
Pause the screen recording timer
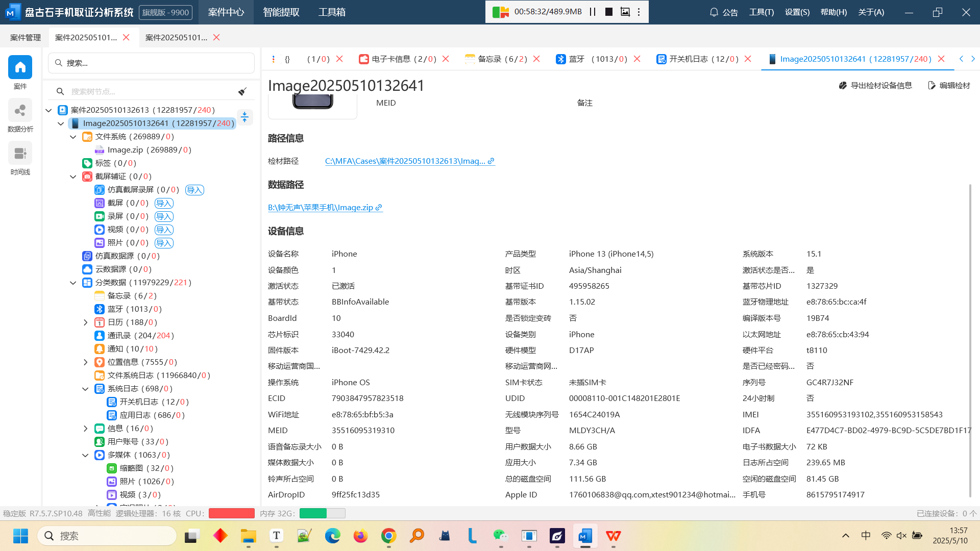pyautogui.click(x=593, y=12)
